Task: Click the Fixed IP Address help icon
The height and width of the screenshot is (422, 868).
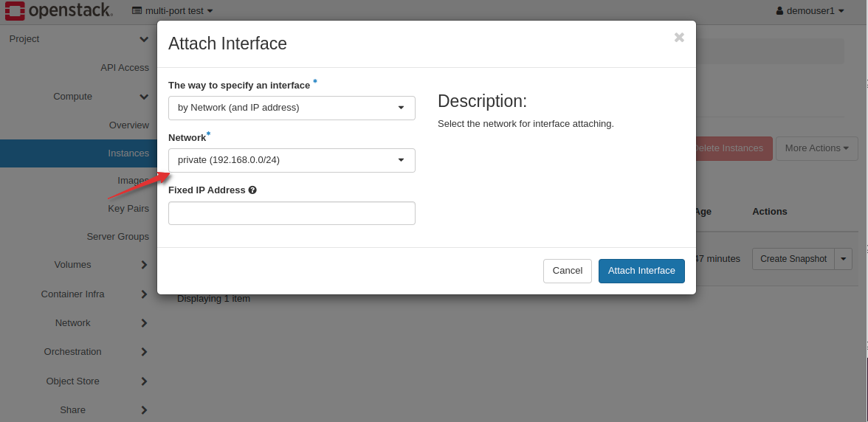Action: point(252,190)
